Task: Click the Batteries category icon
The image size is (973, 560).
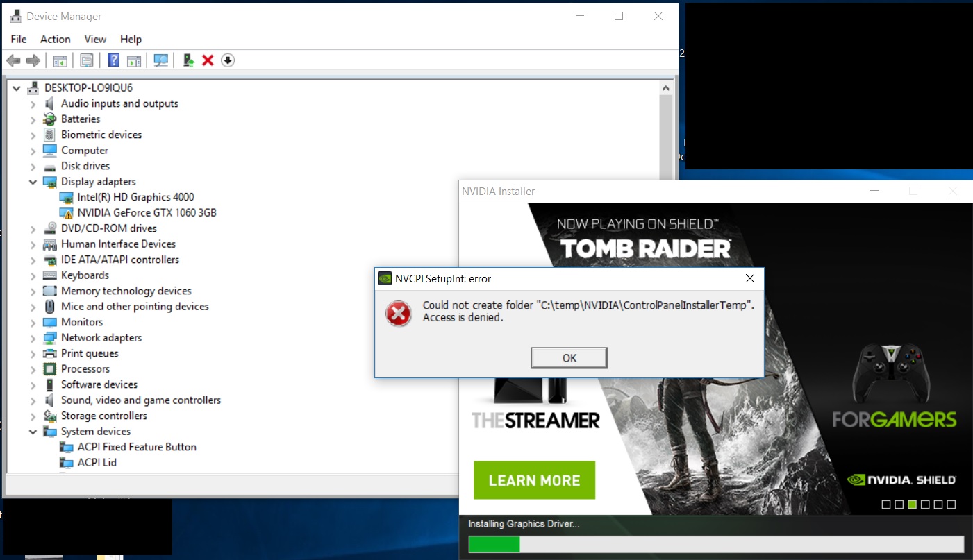Action: tap(49, 119)
